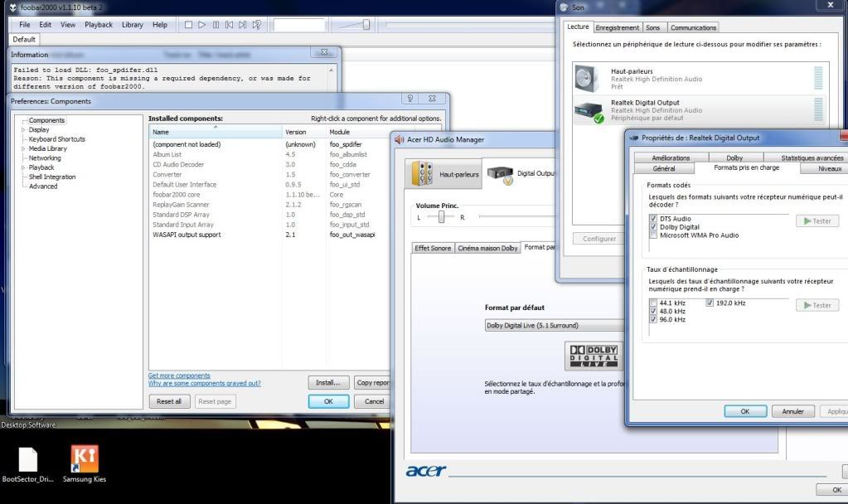The image size is (848, 504).
Task: Click Cancel in the Preferences dialog
Action: point(373,402)
